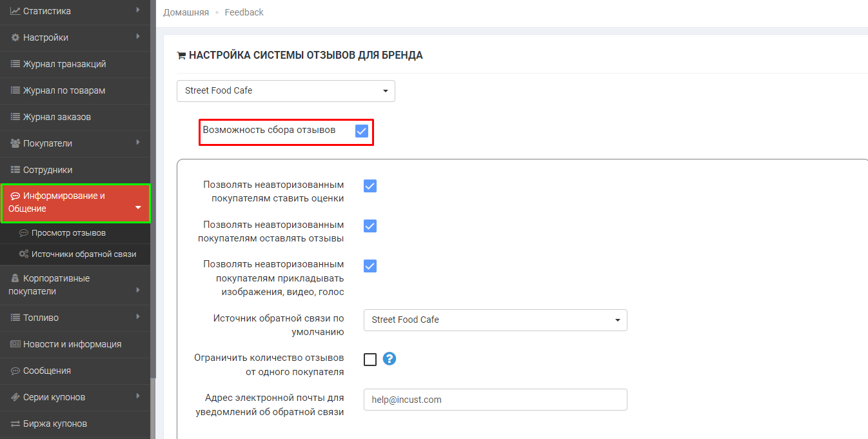
Task: Click the Биржа купонов exchange arrows icon
Action: 15,424
